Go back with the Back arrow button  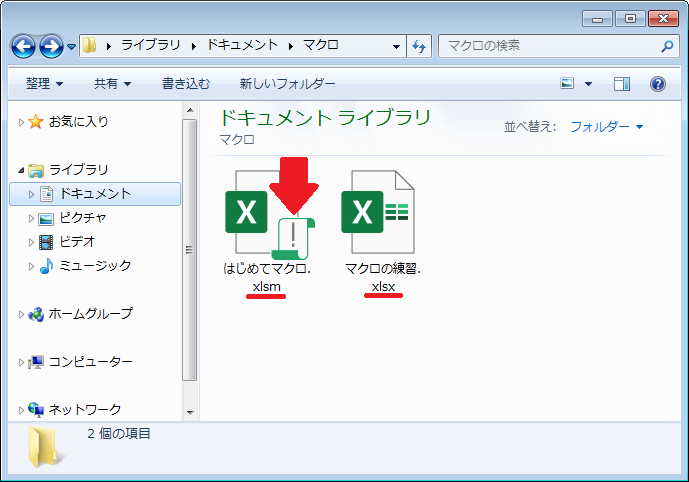(23, 46)
